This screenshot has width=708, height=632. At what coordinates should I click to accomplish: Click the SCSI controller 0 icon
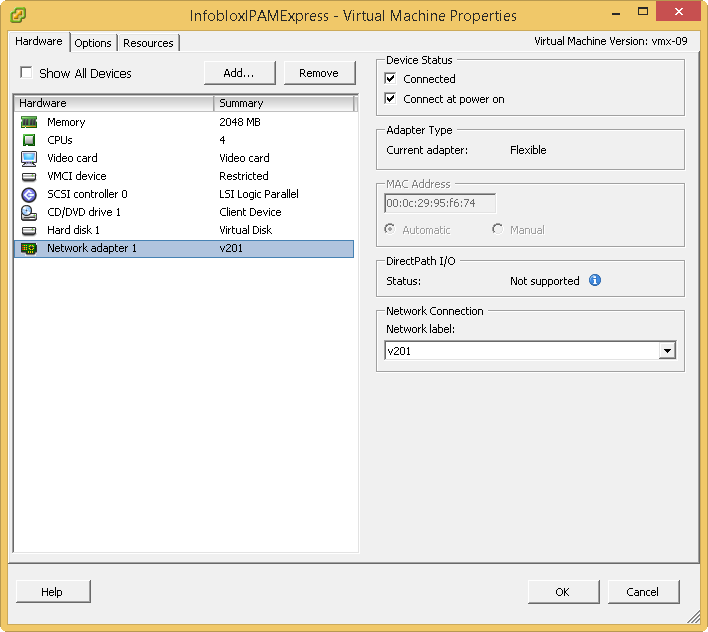click(29, 195)
